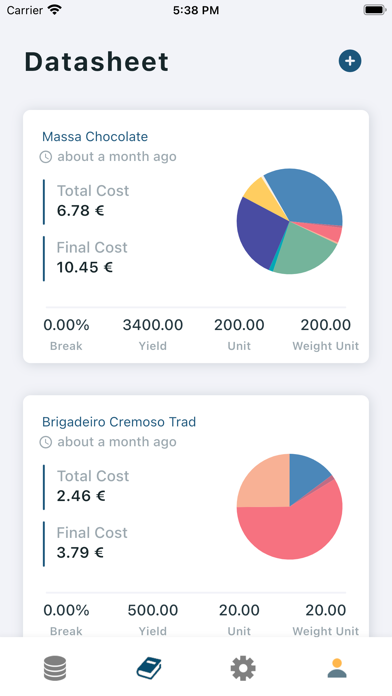
Task: Open the Massa Chocolate datasheet title
Action: click(x=95, y=136)
